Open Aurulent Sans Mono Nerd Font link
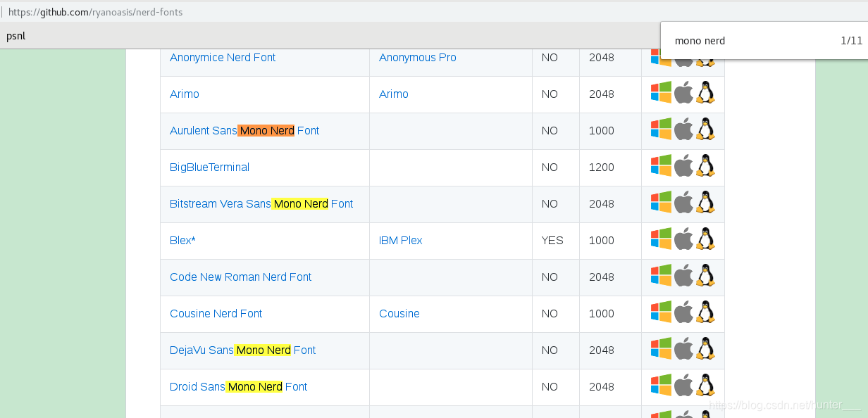 pyautogui.click(x=244, y=131)
